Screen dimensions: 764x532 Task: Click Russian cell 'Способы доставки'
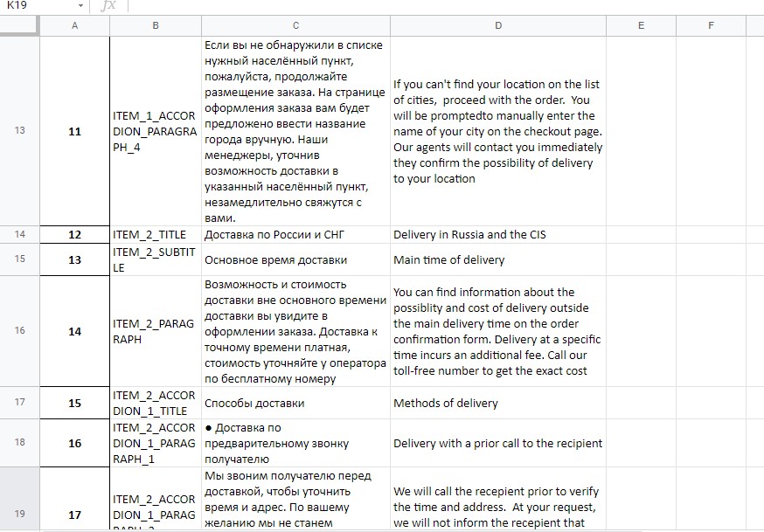pyautogui.click(x=295, y=403)
